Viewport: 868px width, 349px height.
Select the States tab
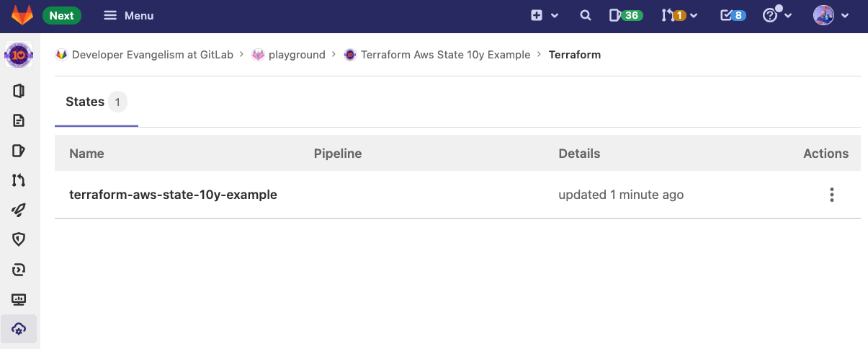coord(97,102)
